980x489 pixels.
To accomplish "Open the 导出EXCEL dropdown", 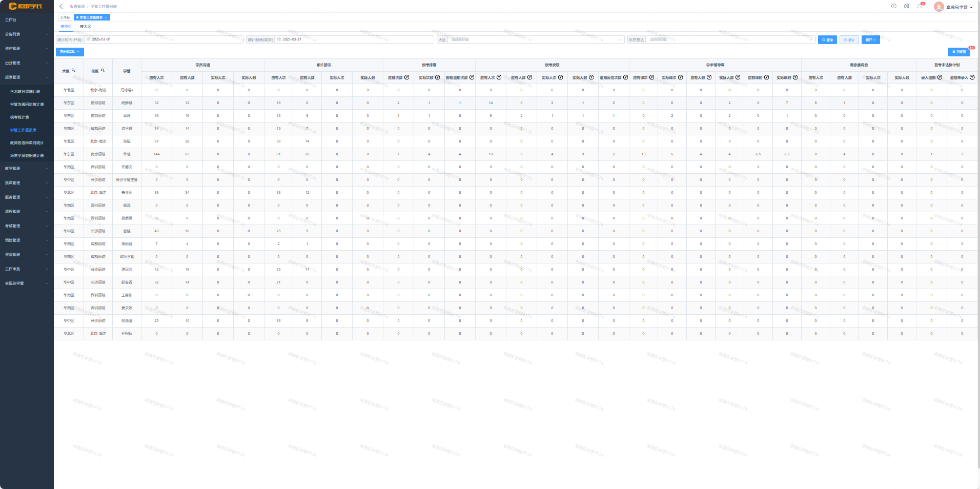I will point(69,52).
